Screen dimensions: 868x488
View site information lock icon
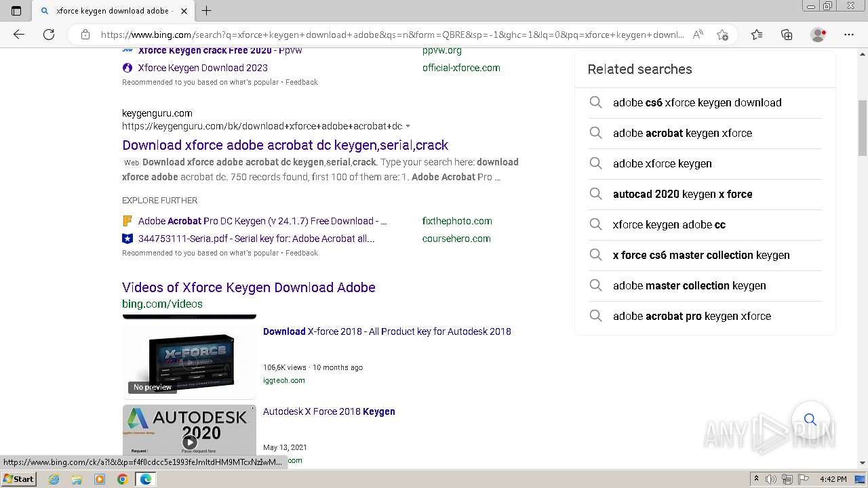pos(85,35)
